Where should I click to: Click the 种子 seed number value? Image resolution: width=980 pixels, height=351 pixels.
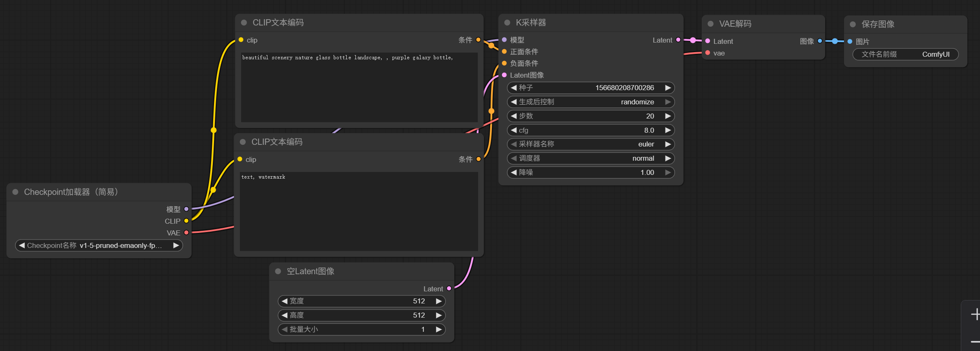tap(625, 88)
